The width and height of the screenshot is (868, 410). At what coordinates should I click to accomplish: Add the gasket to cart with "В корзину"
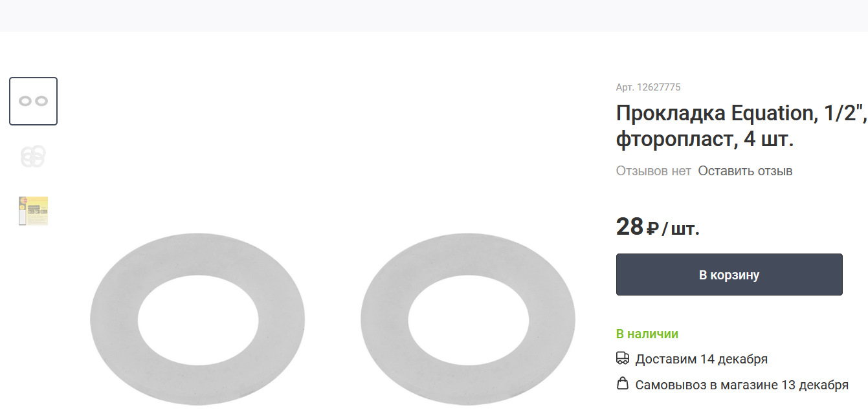(x=729, y=275)
